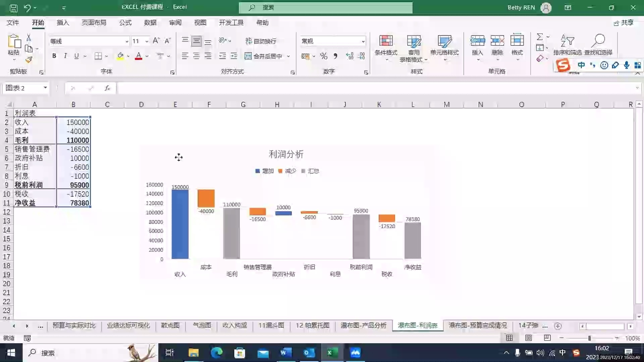The image size is (644, 362).
Task: Apply percent number format
Action: pos(323,56)
